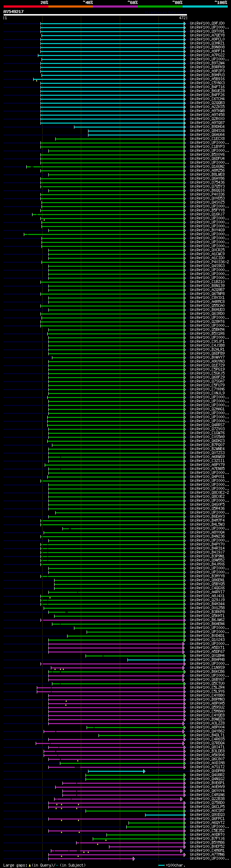Select the UniRef100_B0D4D1 label
The image size is (231, 868).
207,636
